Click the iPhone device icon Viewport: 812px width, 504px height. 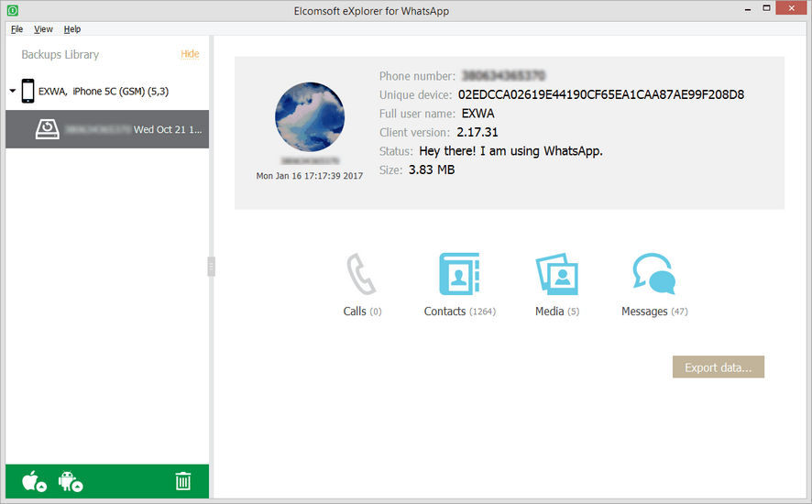(x=28, y=91)
